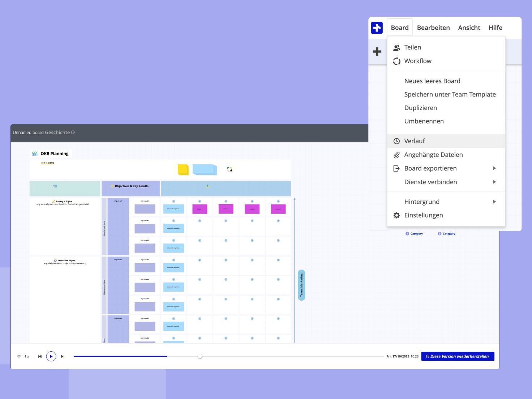The height and width of the screenshot is (399, 532).
Task: Click the history timeline slider handle
Action: tap(200, 356)
